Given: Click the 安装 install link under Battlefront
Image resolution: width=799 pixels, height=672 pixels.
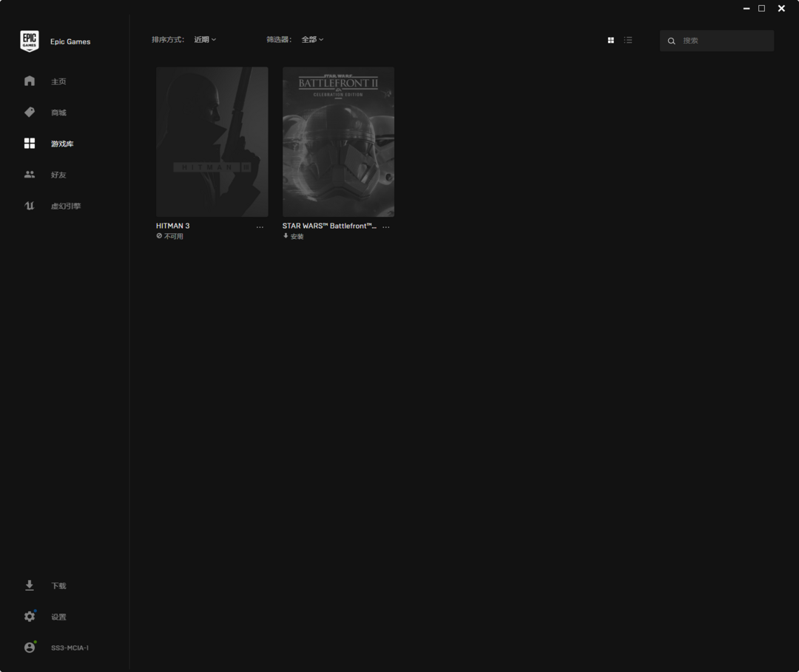Looking at the screenshot, I should coord(297,237).
